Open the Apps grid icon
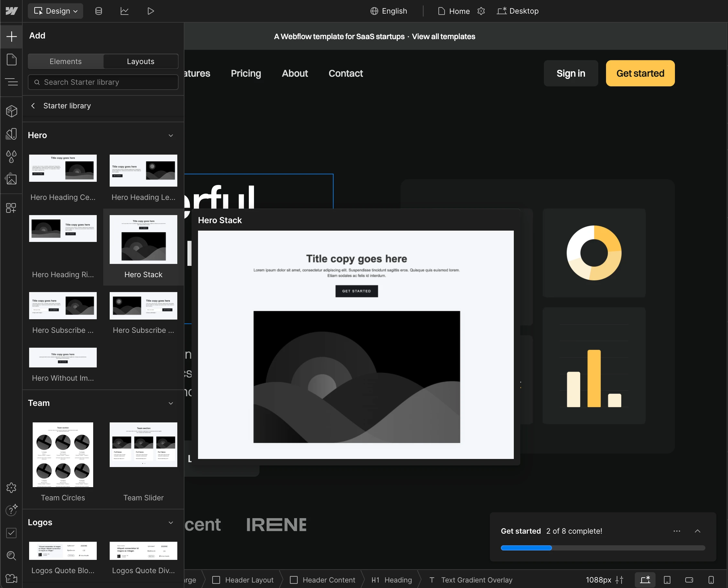 [x=11, y=208]
